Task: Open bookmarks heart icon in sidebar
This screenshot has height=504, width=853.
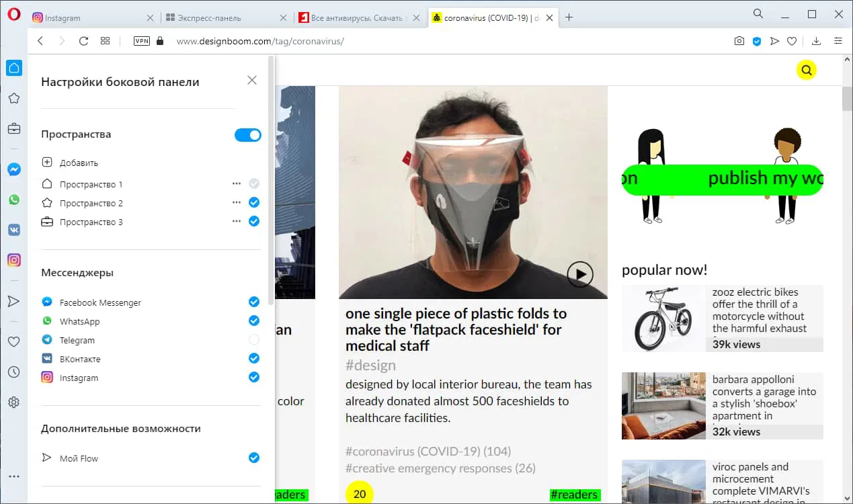Action: pyautogui.click(x=14, y=342)
